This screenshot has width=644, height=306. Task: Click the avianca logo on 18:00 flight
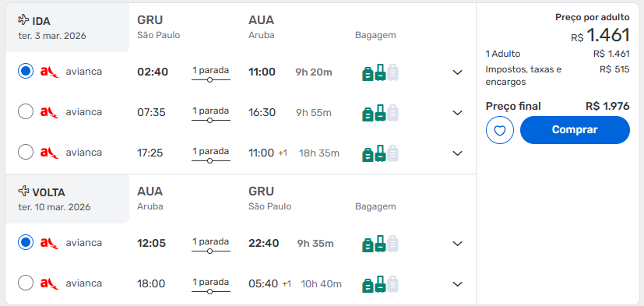49,283
